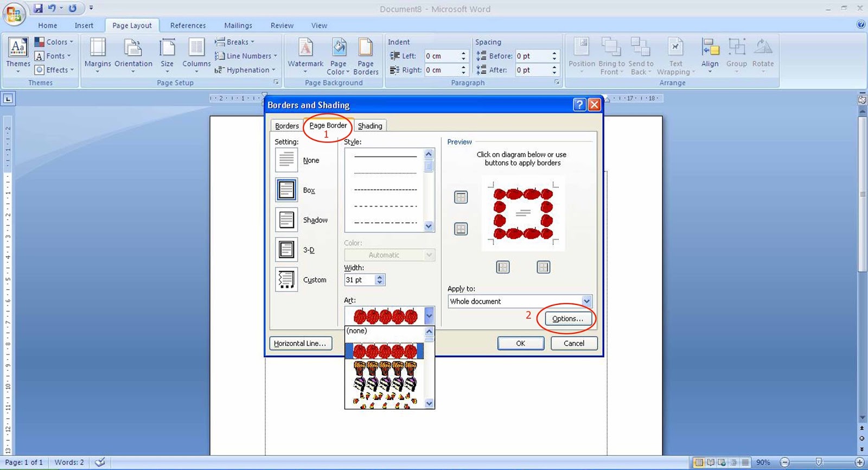868x470 pixels.
Task: Choose (none) in the Art list
Action: click(385, 331)
